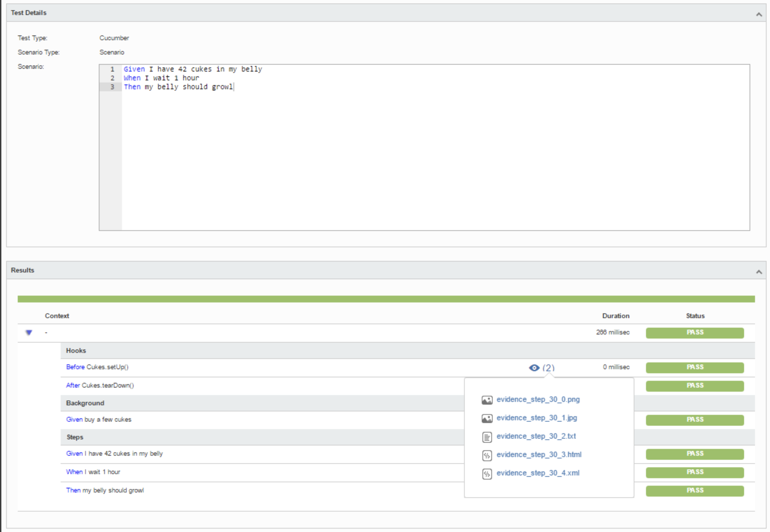Image resolution: width=770 pixels, height=532 pixels.
Task: Toggle the eye evidence icon on Before hook row
Action: [x=534, y=368]
